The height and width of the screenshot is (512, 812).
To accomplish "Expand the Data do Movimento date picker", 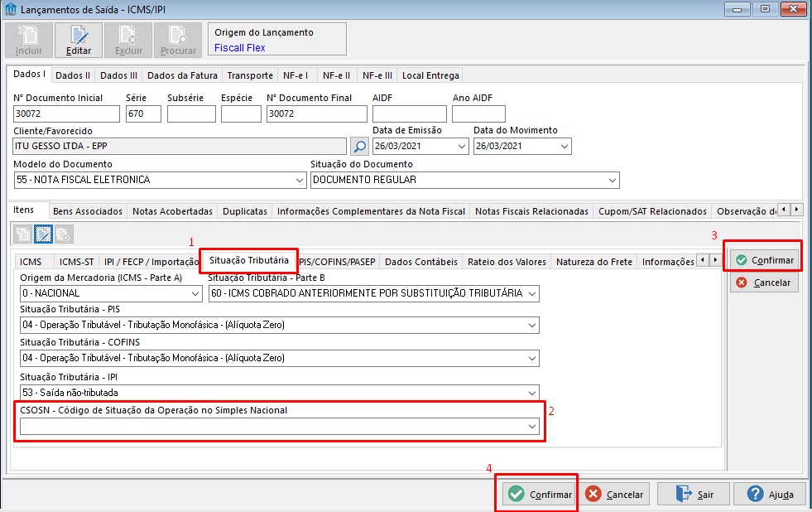I will [565, 147].
